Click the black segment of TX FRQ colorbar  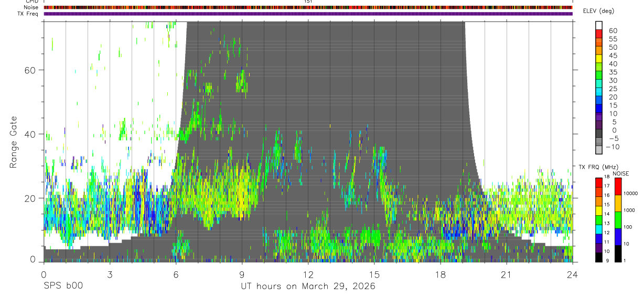click(x=599, y=257)
